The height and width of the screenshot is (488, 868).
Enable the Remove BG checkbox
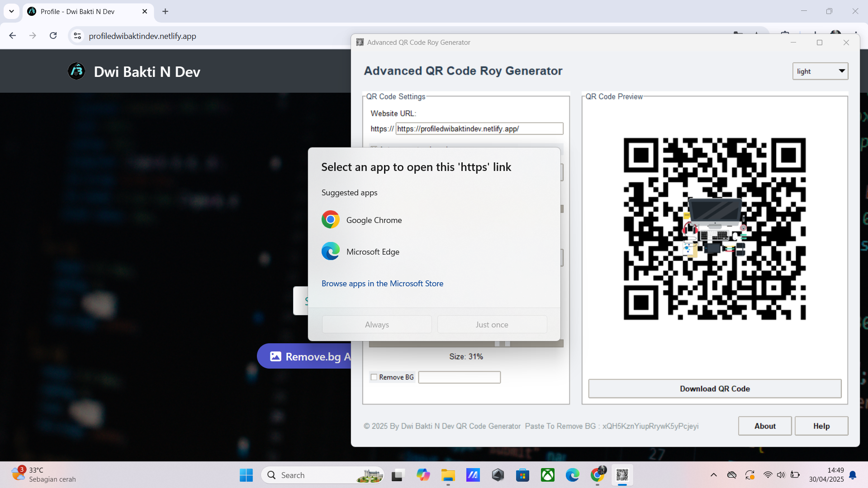[x=374, y=377]
